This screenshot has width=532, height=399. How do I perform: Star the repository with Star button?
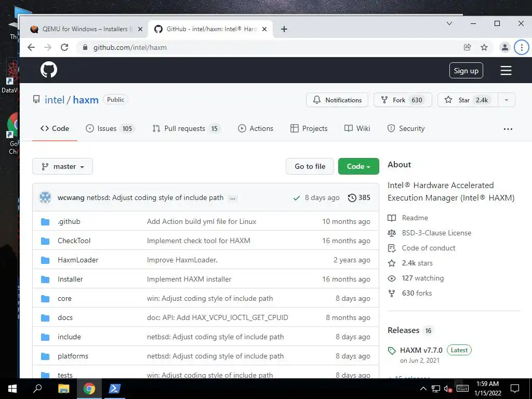(x=468, y=100)
